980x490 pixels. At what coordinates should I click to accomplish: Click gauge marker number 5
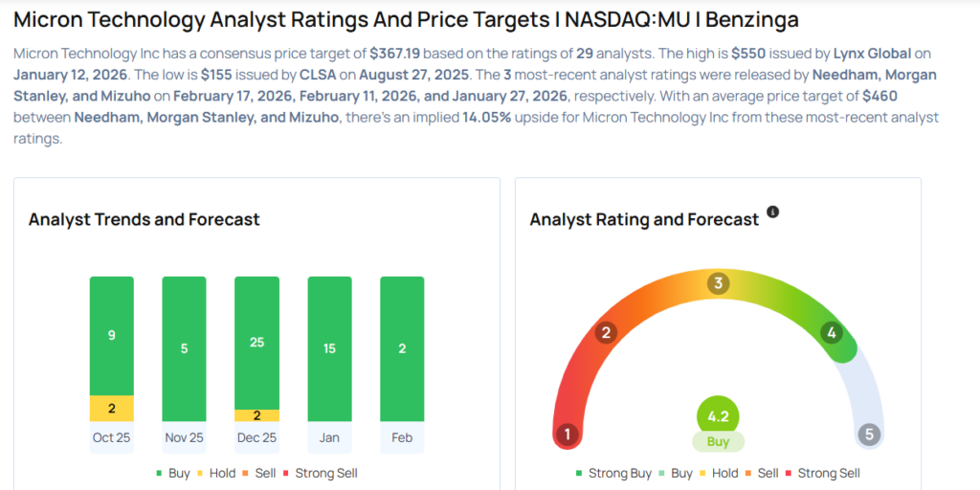click(869, 435)
